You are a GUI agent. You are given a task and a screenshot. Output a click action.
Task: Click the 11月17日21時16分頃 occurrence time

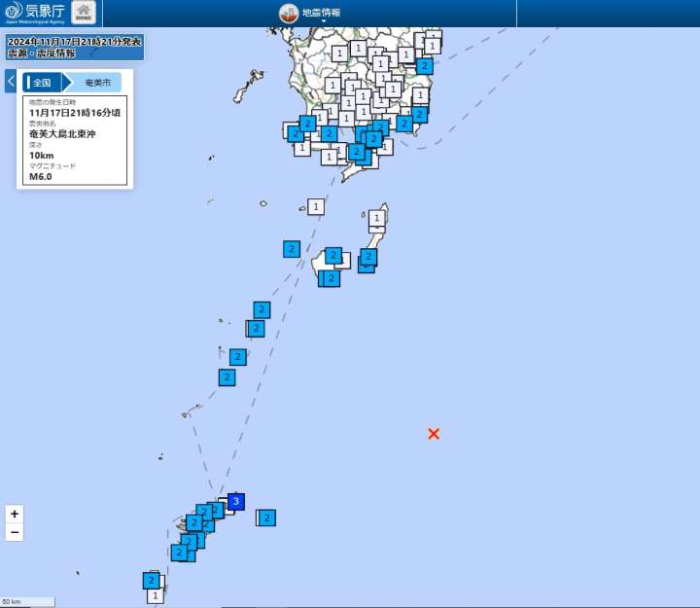click(75, 113)
